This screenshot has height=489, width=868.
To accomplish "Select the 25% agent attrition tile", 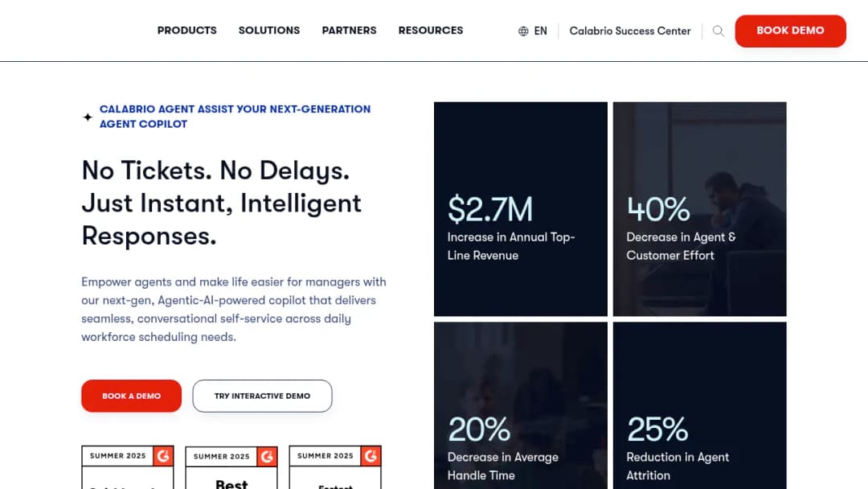I will 700,405.
